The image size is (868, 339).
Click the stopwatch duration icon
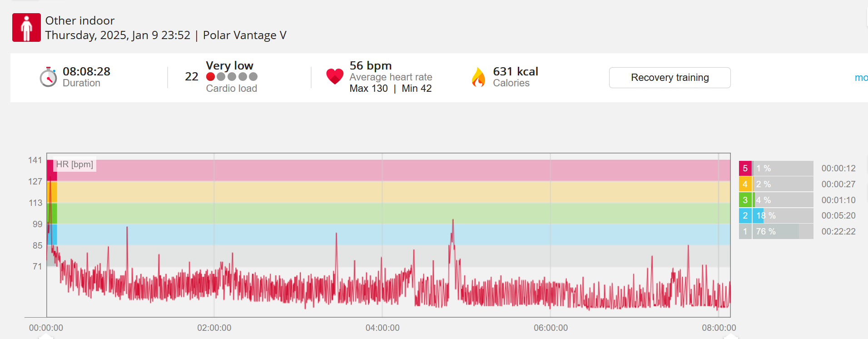pyautogui.click(x=48, y=77)
